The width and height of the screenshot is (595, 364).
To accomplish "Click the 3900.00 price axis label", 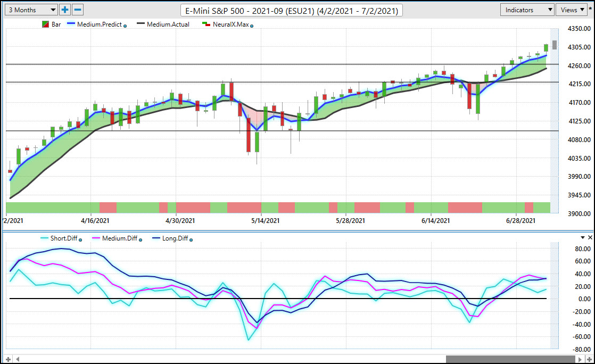I will (579, 214).
